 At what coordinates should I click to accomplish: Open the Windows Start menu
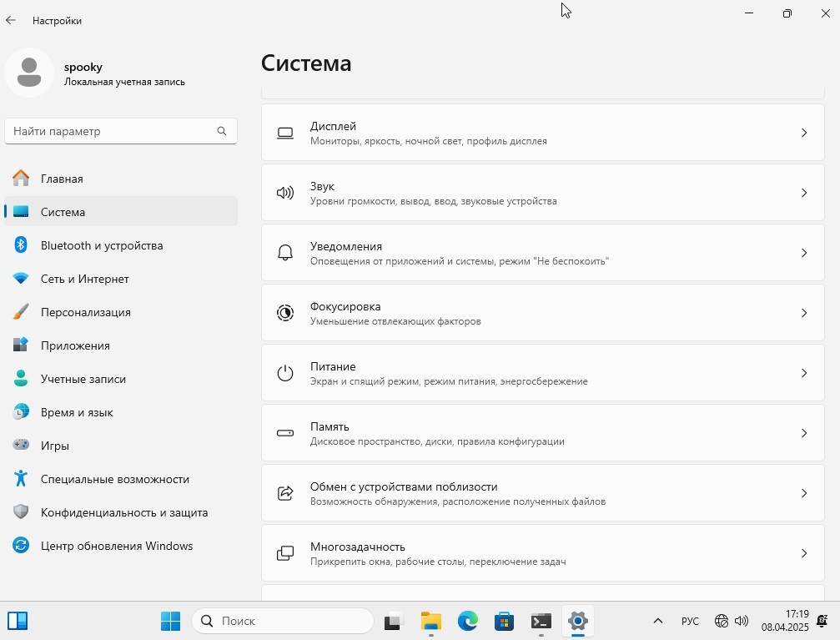point(171,621)
